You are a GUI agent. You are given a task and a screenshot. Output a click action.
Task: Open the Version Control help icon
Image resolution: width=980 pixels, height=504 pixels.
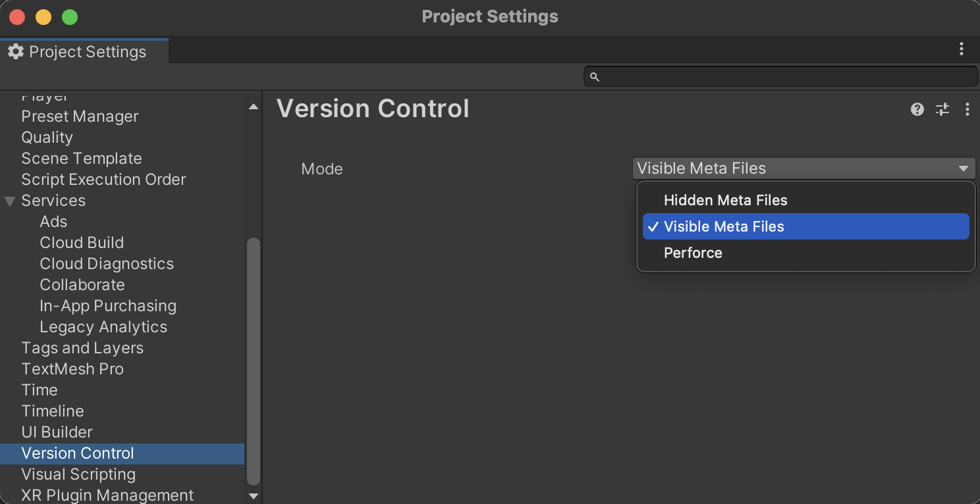pyautogui.click(x=917, y=109)
